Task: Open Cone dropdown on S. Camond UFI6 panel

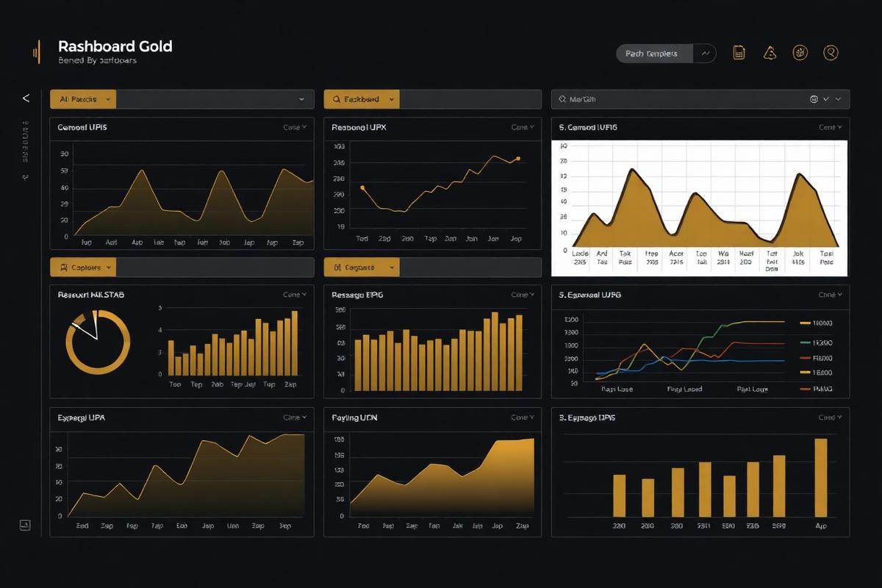Action: click(x=831, y=127)
